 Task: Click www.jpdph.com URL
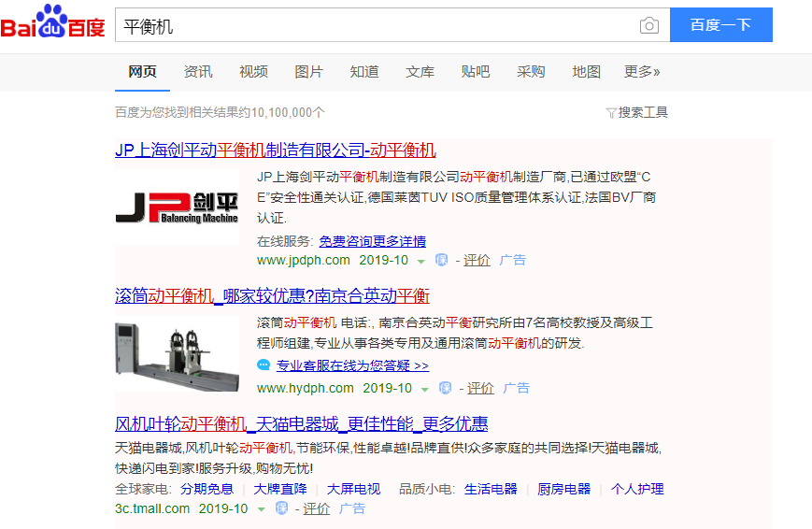coord(304,260)
